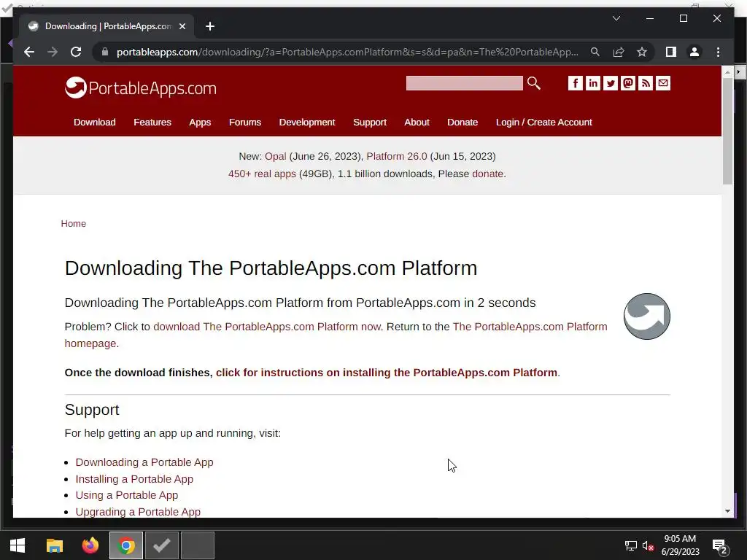747x560 pixels.
Task: Click the zoom magnifier icon in address bar
Action: 595,52
